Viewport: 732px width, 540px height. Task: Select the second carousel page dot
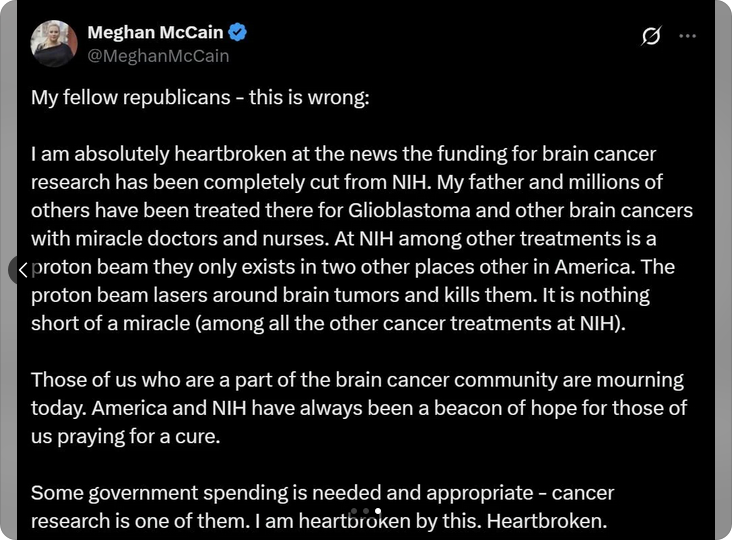tap(366, 511)
